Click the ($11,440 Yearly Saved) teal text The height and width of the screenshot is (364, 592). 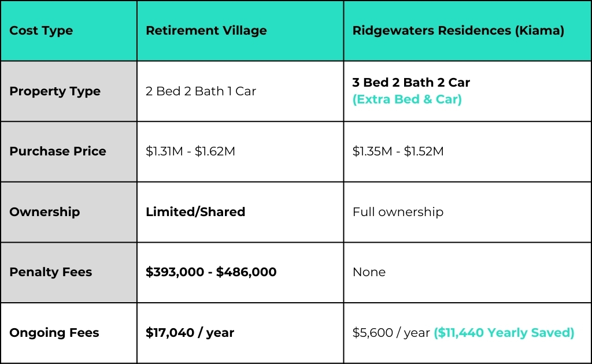[x=504, y=333]
